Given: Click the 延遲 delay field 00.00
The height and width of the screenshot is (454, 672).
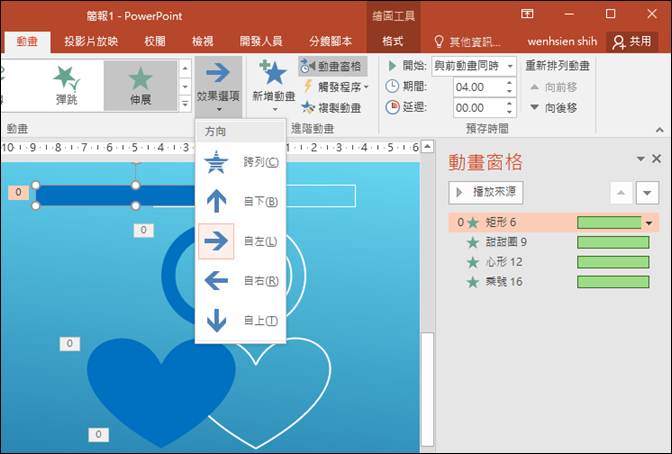Looking at the screenshot, I should pyautogui.click(x=479, y=108).
